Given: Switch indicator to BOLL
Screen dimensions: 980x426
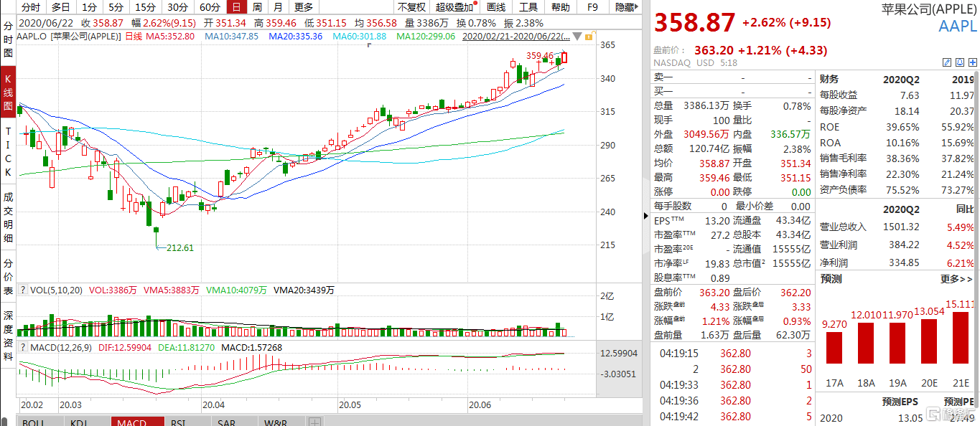Looking at the screenshot, I should click(x=40, y=422).
